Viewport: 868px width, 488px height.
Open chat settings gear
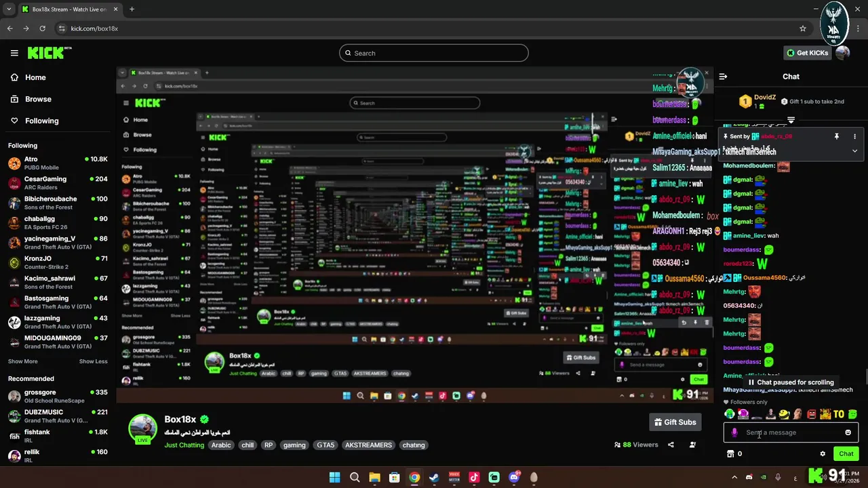(x=823, y=454)
